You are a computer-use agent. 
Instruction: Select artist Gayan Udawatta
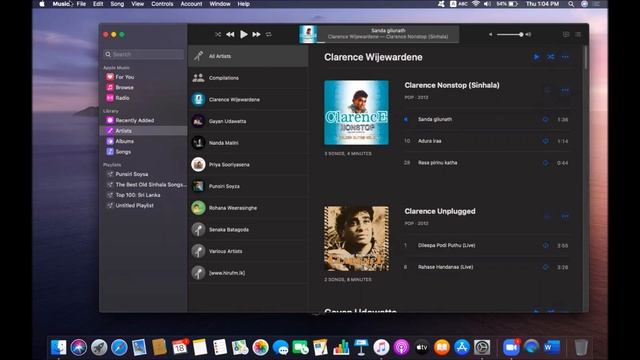[248, 121]
